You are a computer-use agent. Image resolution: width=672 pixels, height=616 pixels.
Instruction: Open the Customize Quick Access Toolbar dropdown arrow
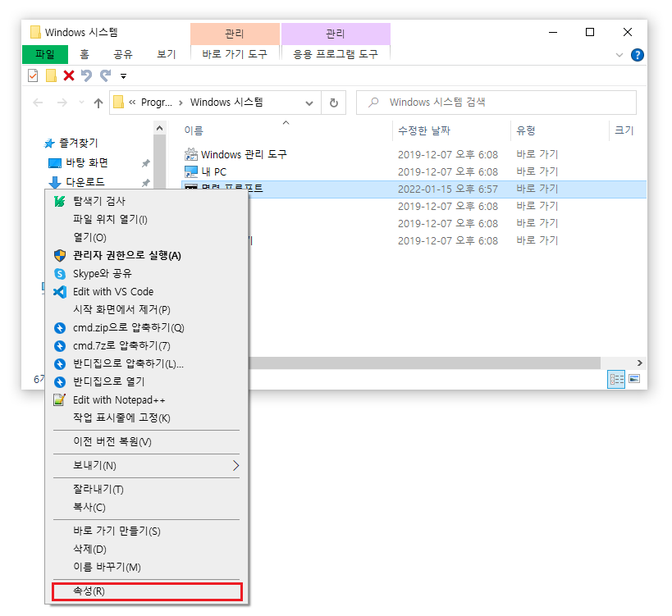[x=123, y=76]
